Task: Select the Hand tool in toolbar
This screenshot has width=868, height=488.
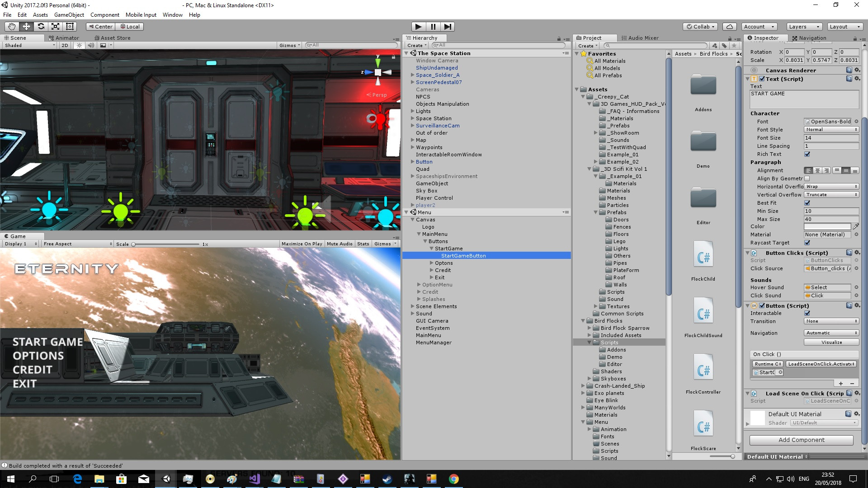Action: 12,27
